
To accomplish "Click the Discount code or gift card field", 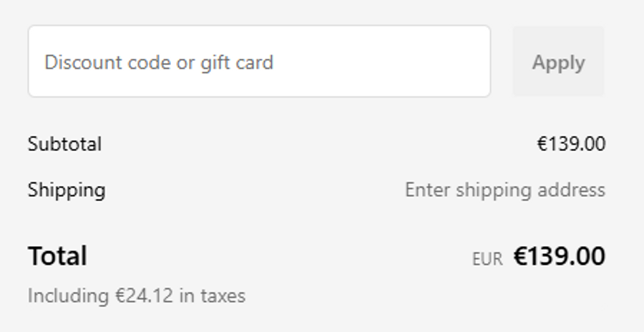I will coord(259,62).
